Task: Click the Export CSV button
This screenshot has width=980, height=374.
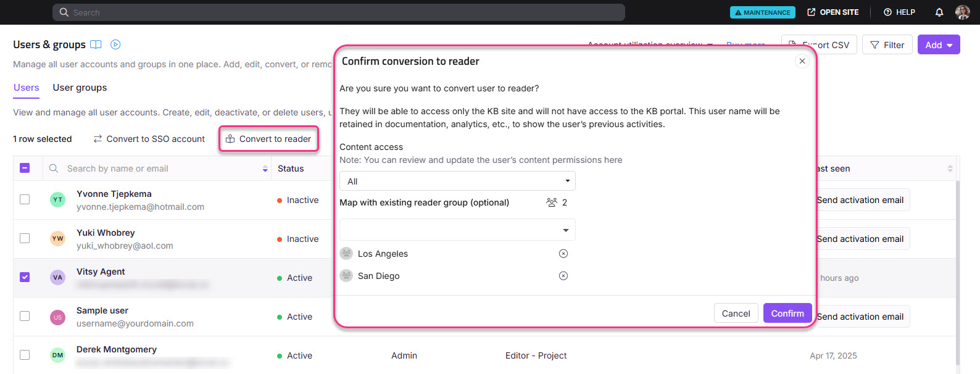Action: [819, 44]
